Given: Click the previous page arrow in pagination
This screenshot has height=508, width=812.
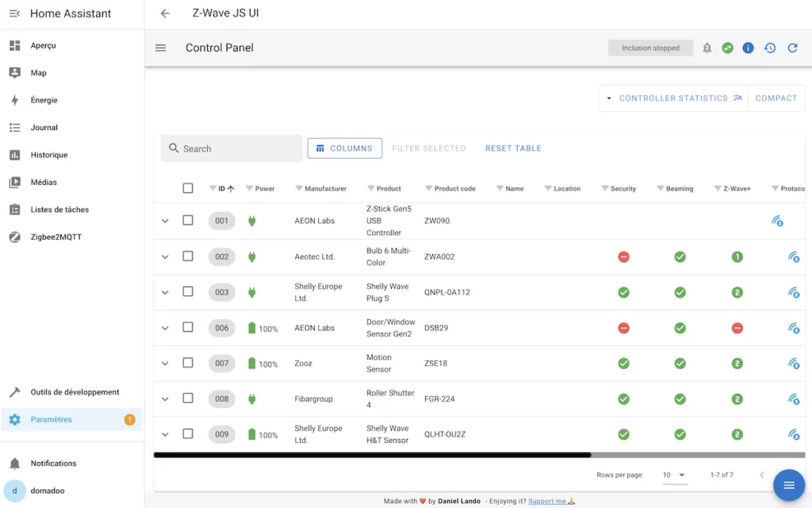Looking at the screenshot, I should 761,475.
